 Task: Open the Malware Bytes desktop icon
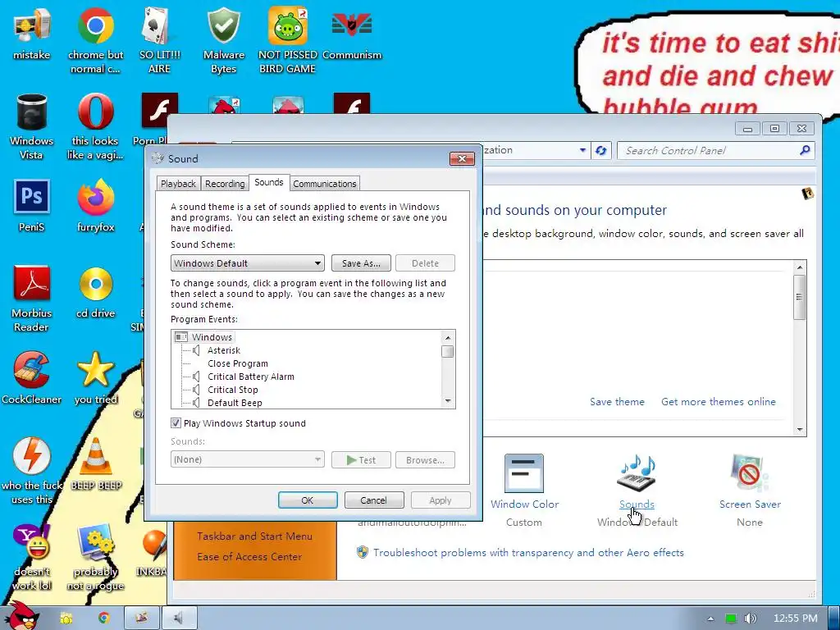(x=224, y=40)
